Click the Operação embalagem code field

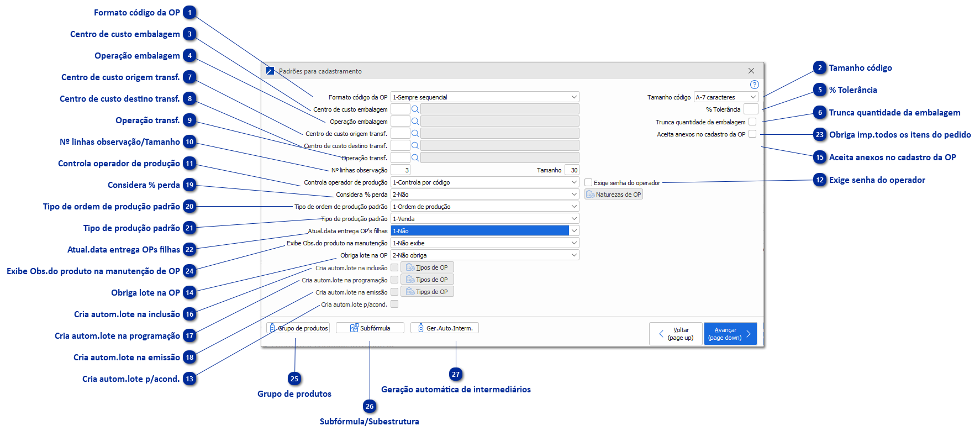401,122
